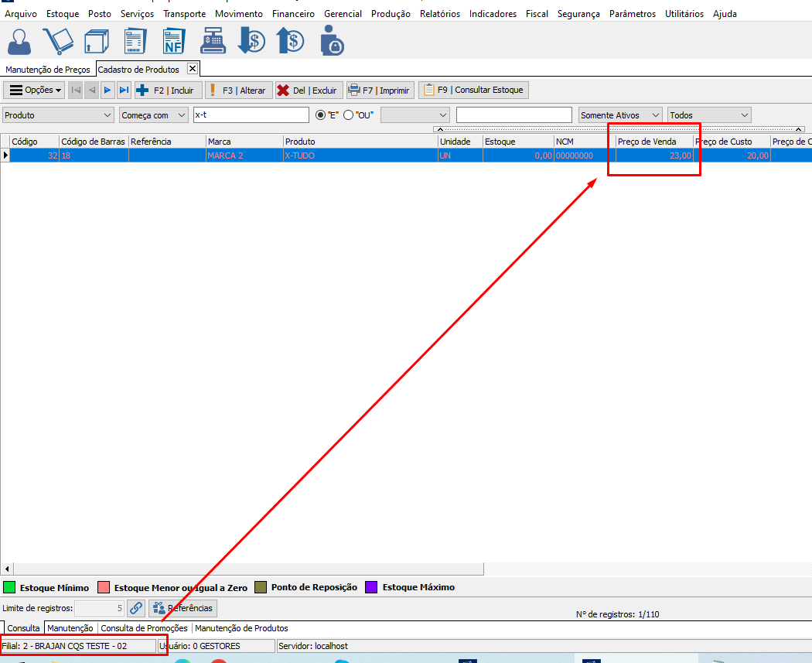Select the "E" radio button
Viewport: 812px width, 663px height.
321,115
